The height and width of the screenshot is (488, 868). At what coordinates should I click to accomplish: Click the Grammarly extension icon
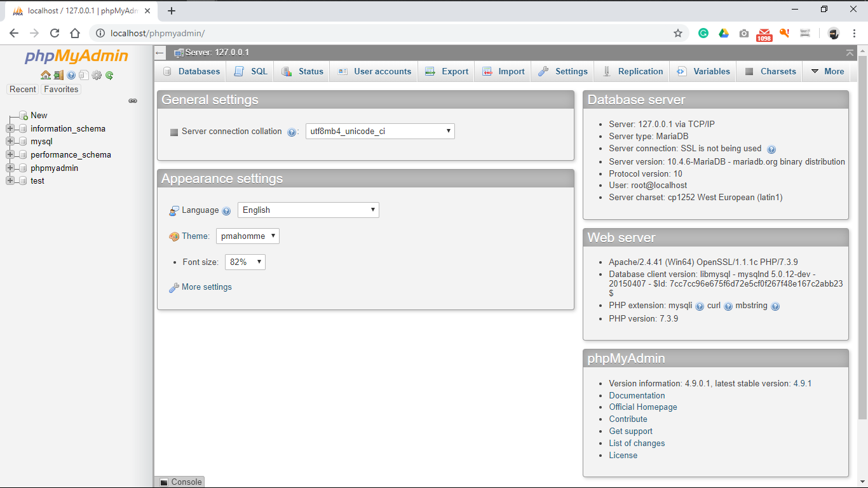point(703,33)
